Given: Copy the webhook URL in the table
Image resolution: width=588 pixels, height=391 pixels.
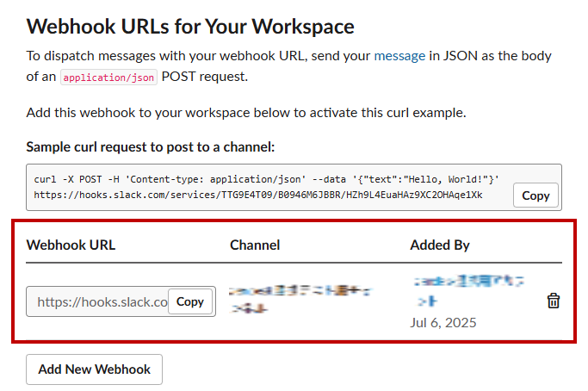Looking at the screenshot, I should point(190,301).
